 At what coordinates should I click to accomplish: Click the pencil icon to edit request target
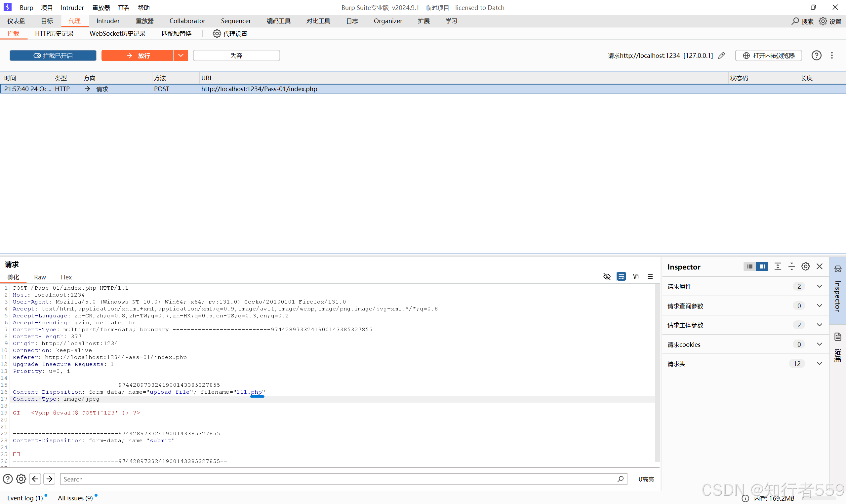721,55
